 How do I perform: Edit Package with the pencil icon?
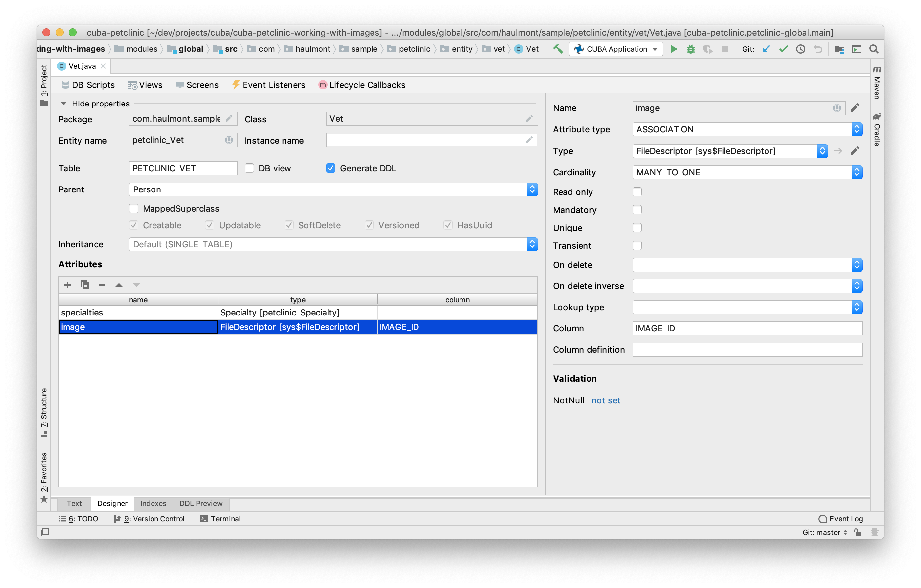pos(229,118)
